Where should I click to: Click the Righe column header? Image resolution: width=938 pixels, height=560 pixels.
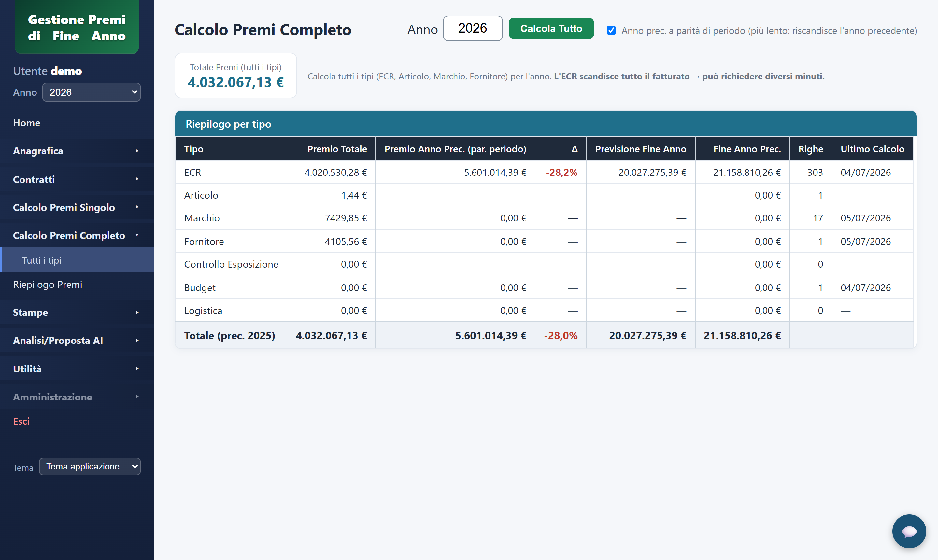coord(810,149)
